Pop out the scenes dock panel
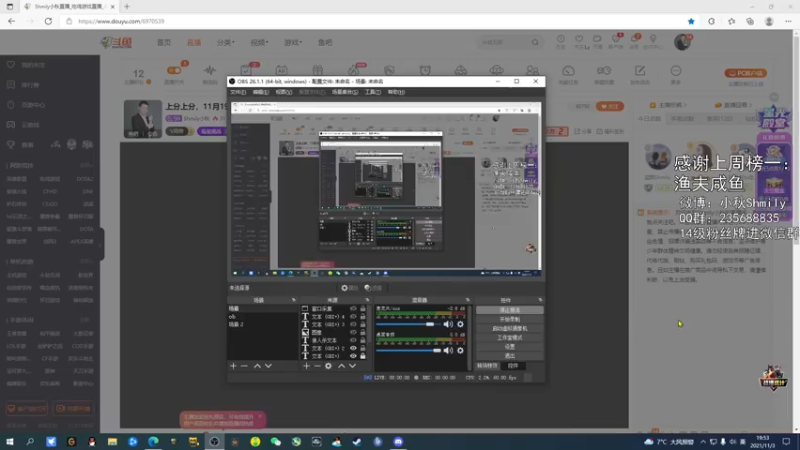This screenshot has height=450, width=800. coord(293,300)
